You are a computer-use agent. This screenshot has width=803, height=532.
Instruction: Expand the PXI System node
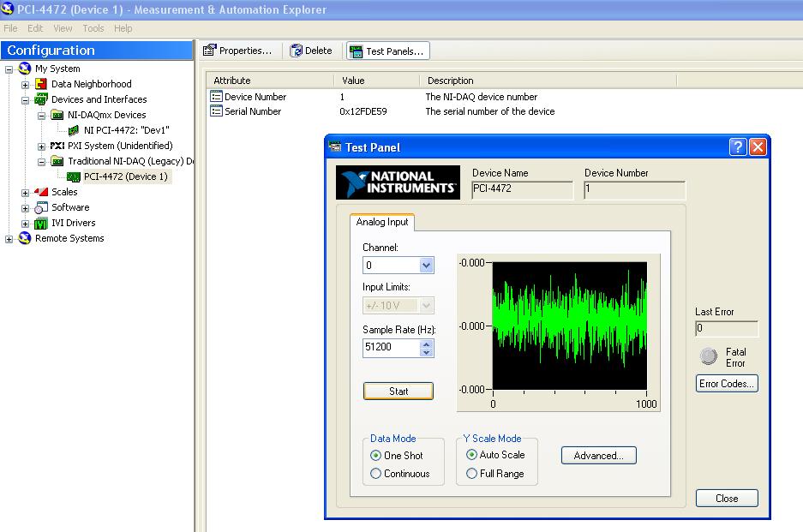coord(41,146)
